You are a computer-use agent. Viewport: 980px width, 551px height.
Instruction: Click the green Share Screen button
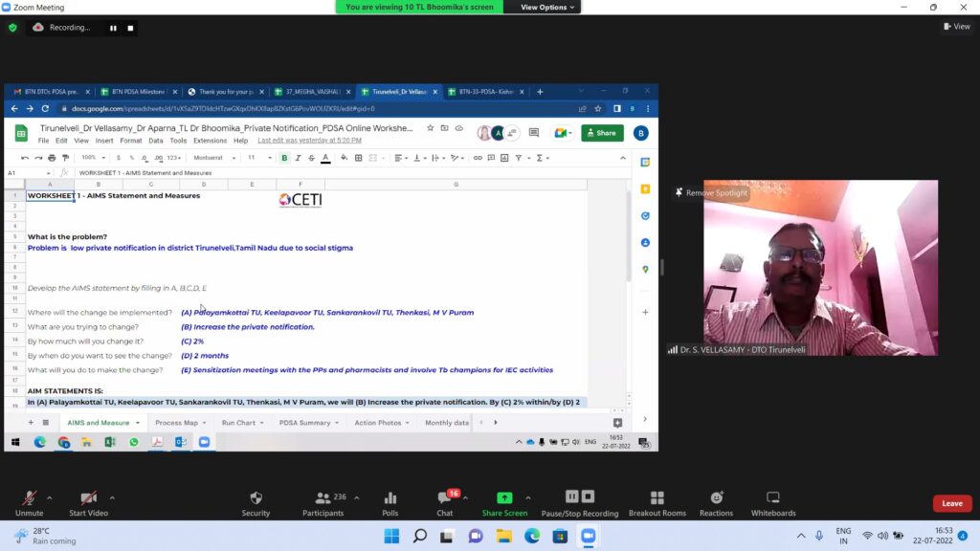point(504,503)
